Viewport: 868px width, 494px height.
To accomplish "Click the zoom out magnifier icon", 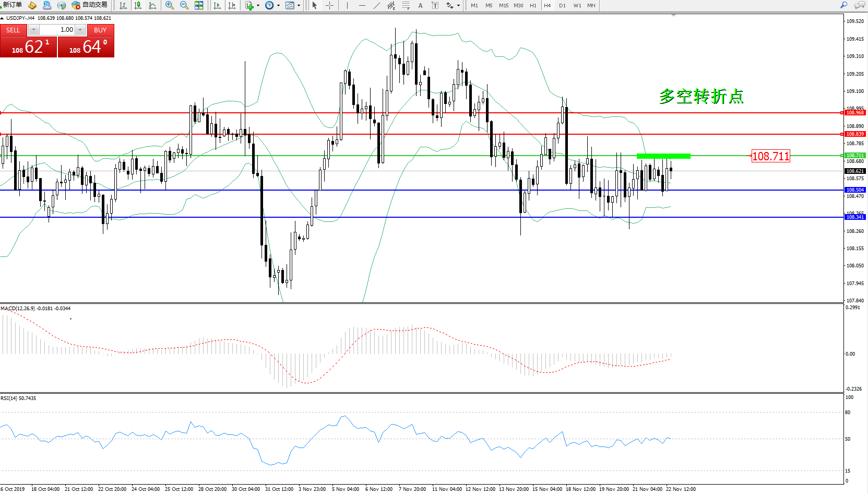I will pos(184,5).
